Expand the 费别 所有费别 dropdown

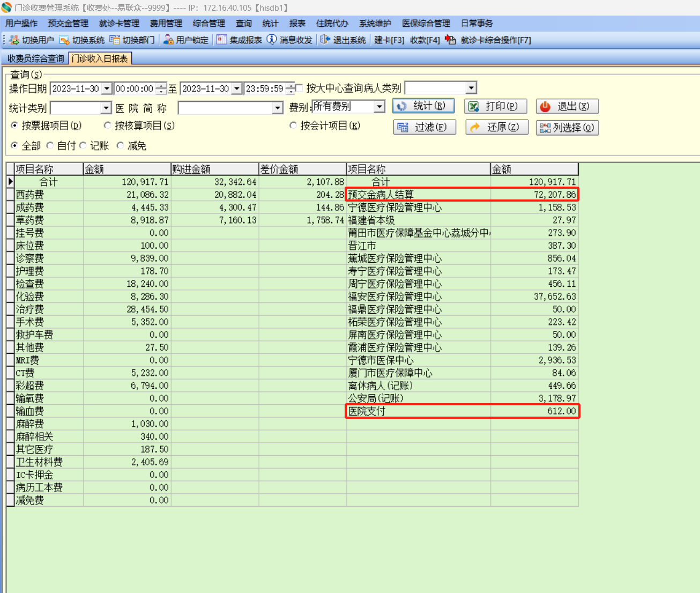click(379, 107)
